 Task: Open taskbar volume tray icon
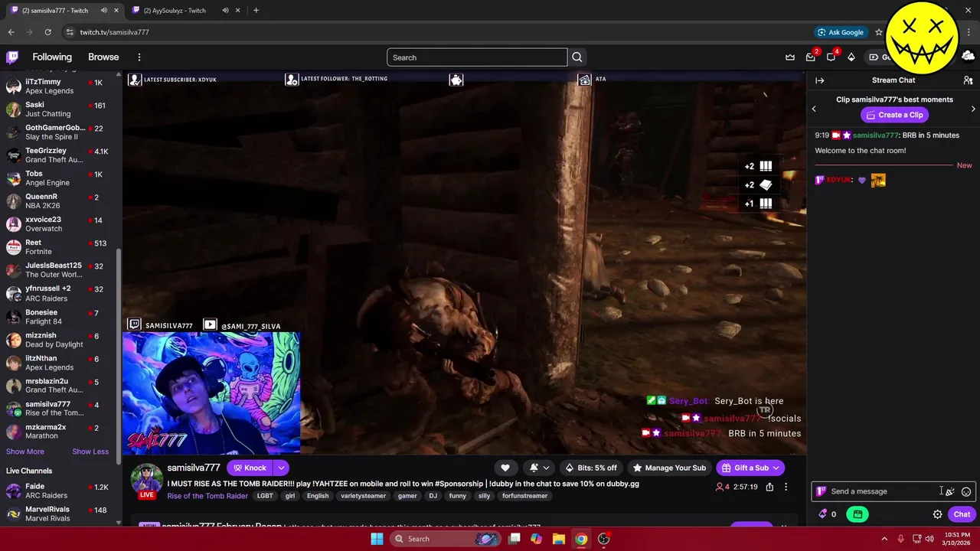[x=929, y=539]
